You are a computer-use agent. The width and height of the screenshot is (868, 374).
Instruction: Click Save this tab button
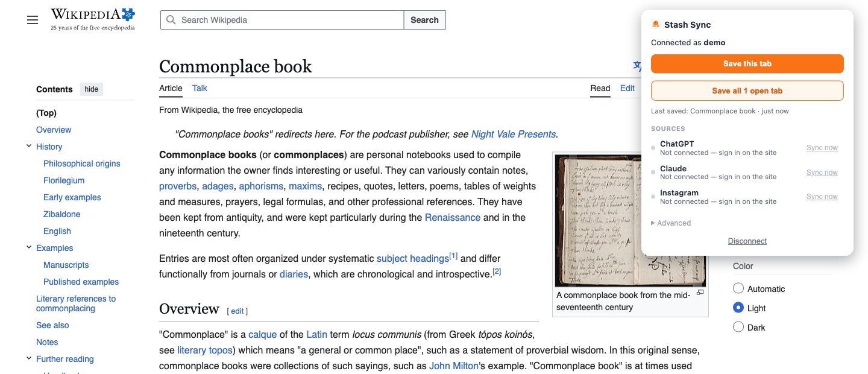747,64
